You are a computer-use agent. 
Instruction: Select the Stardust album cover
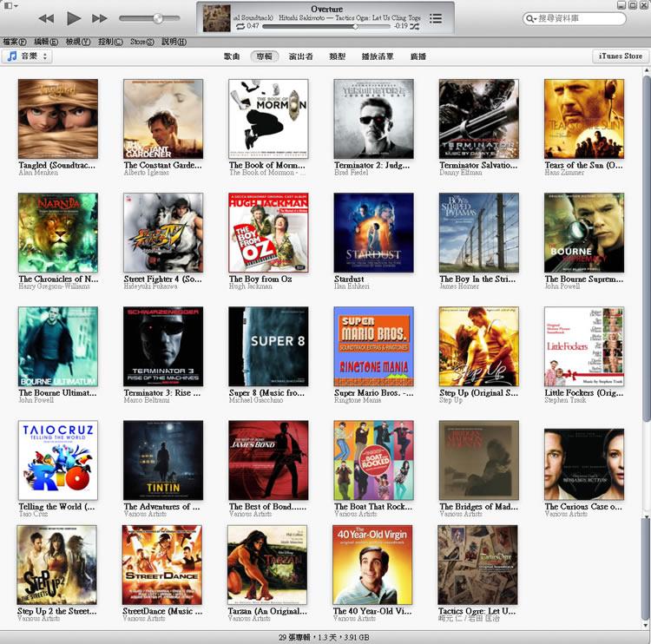pos(373,233)
